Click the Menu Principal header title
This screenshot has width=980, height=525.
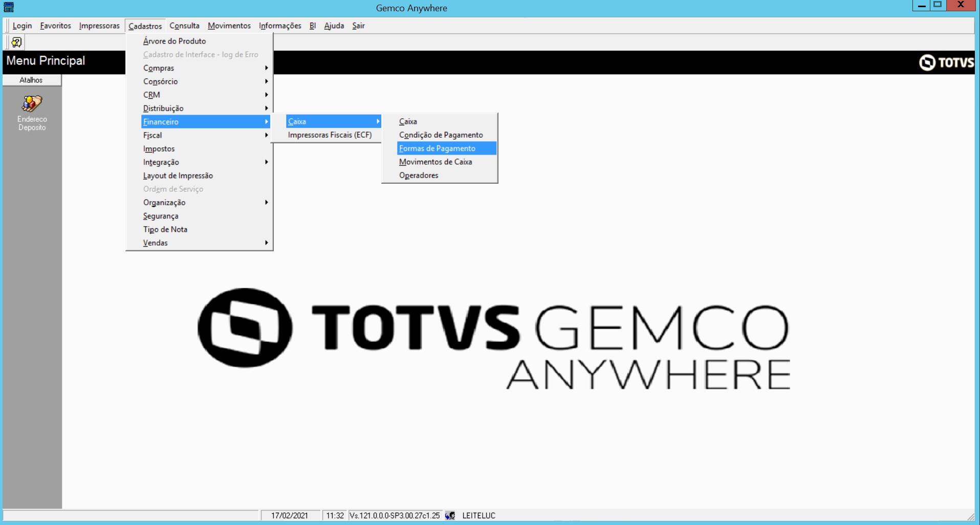click(x=46, y=60)
